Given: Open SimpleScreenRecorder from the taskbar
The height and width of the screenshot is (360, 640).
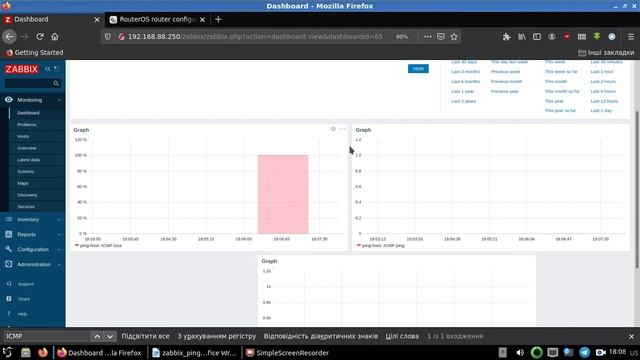Looking at the screenshot, I should [287, 353].
